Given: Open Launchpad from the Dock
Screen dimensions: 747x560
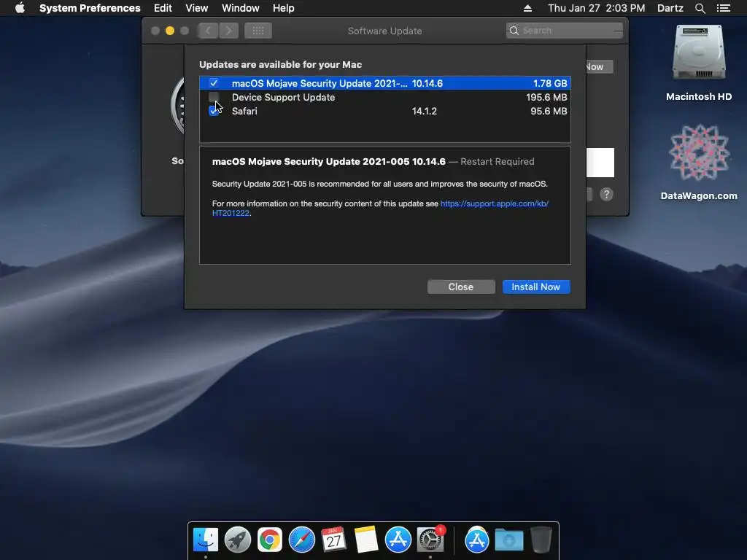Looking at the screenshot, I should 238,540.
